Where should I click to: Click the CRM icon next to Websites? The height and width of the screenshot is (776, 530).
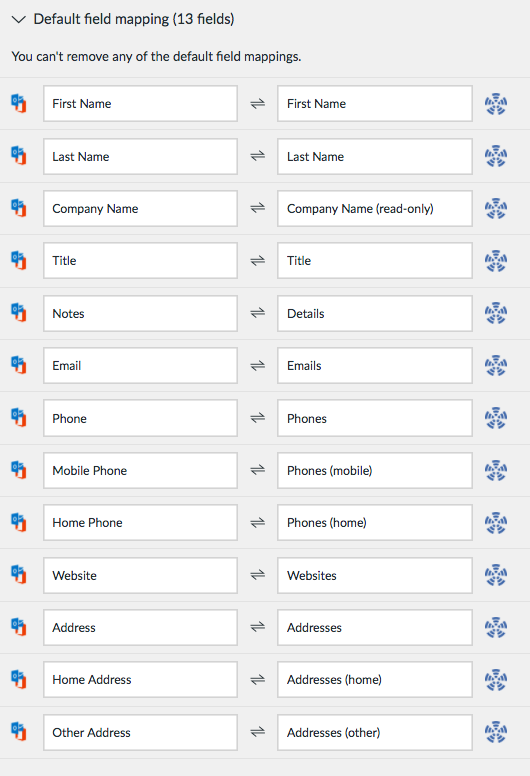pos(495,575)
